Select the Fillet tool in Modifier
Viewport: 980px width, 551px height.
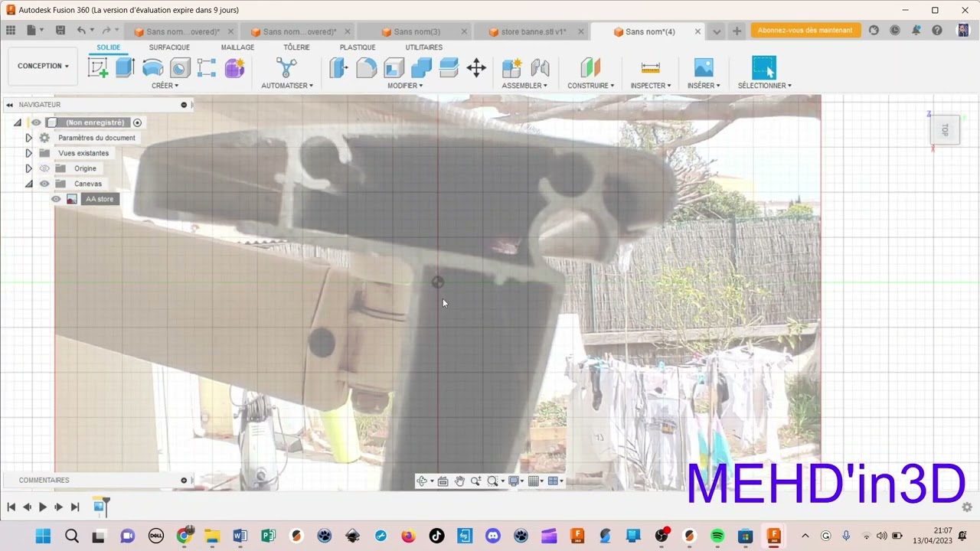click(x=366, y=67)
